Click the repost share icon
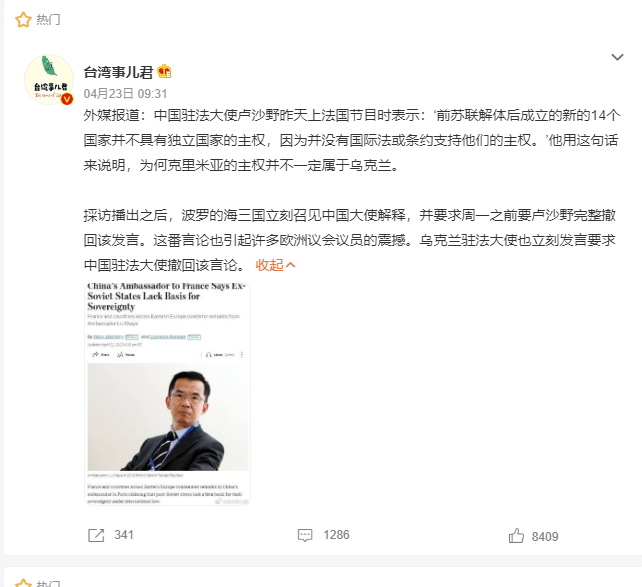Viewport: 642px width, 587px height. click(x=96, y=535)
